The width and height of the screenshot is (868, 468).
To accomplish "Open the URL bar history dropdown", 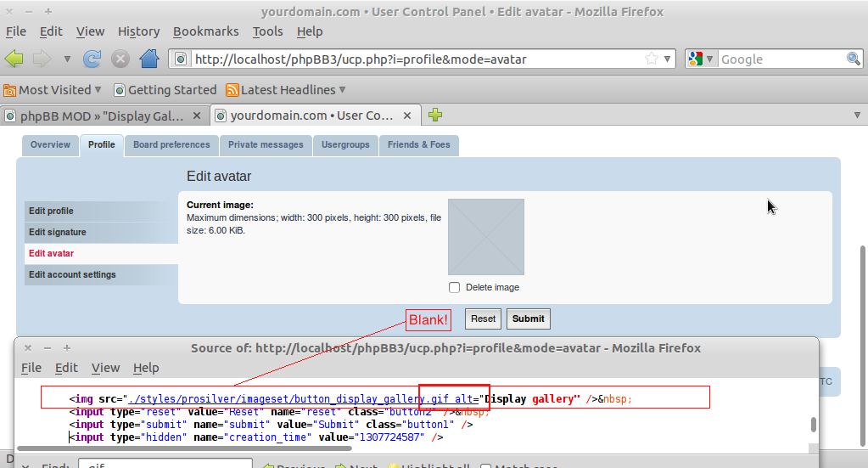I will [x=668, y=59].
